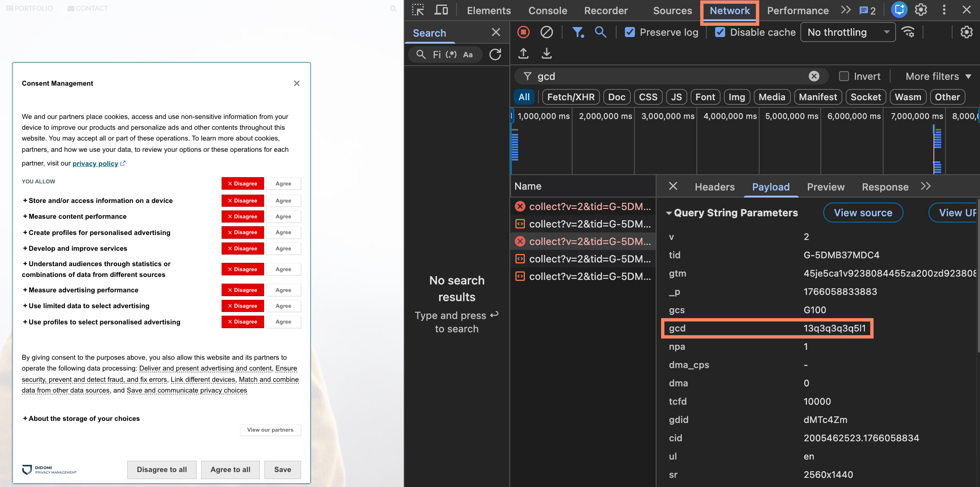Collapse Query String Parameters section
980x487 pixels.
point(669,213)
